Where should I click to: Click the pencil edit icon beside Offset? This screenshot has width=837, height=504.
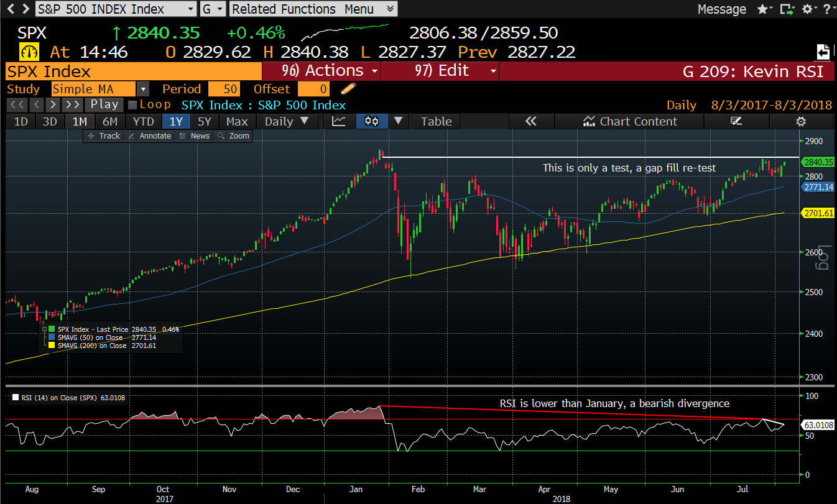[x=349, y=89]
